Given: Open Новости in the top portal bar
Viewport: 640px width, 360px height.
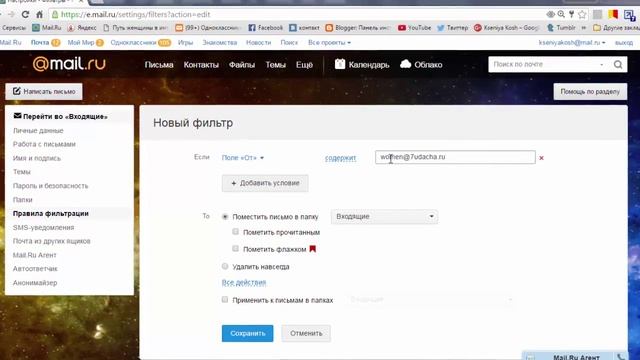Looking at the screenshot, I should click(258, 42).
